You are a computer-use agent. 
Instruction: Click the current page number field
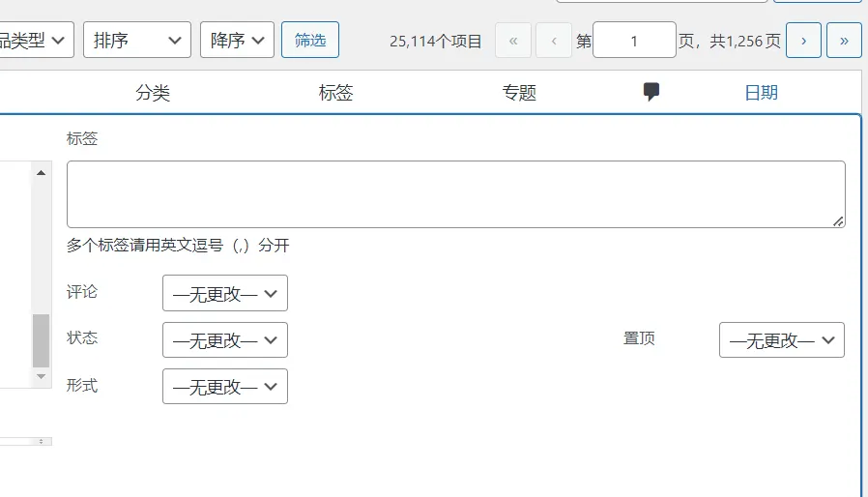(x=634, y=40)
